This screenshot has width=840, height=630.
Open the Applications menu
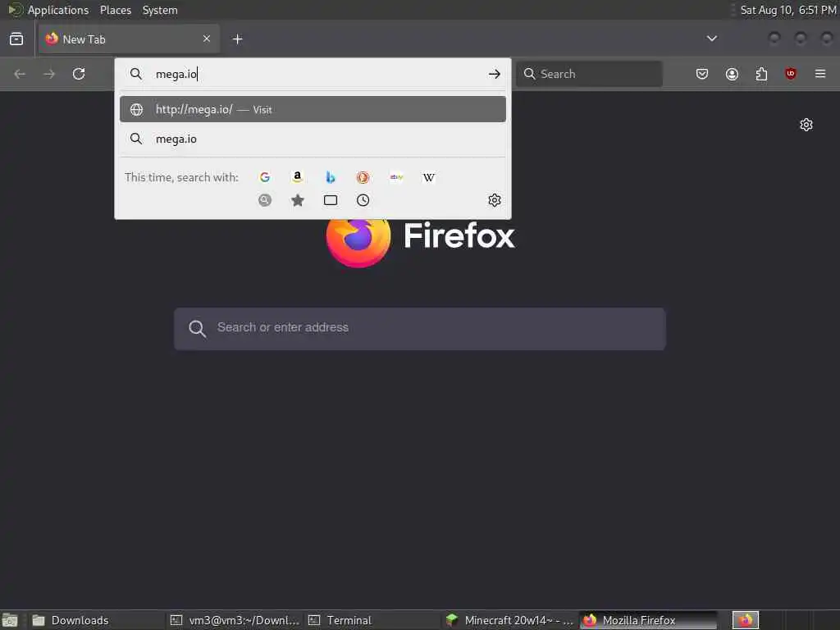pyautogui.click(x=58, y=10)
